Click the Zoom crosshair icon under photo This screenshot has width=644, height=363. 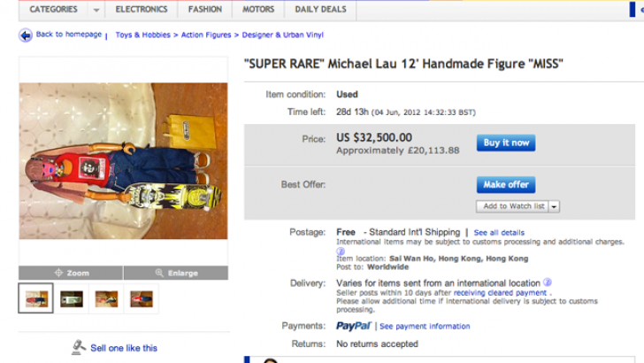pyautogui.click(x=58, y=273)
